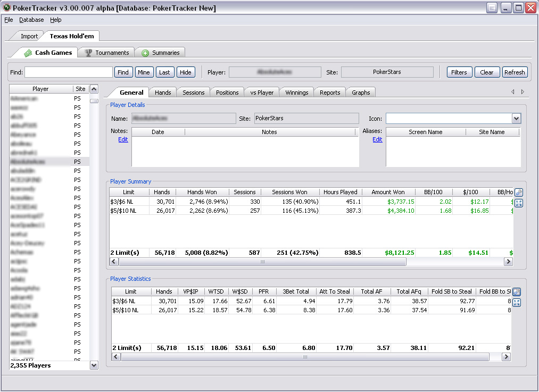Image resolution: width=539 pixels, height=392 pixels.
Task: Click the Player Statistics wrench configure icon
Action: click(517, 292)
